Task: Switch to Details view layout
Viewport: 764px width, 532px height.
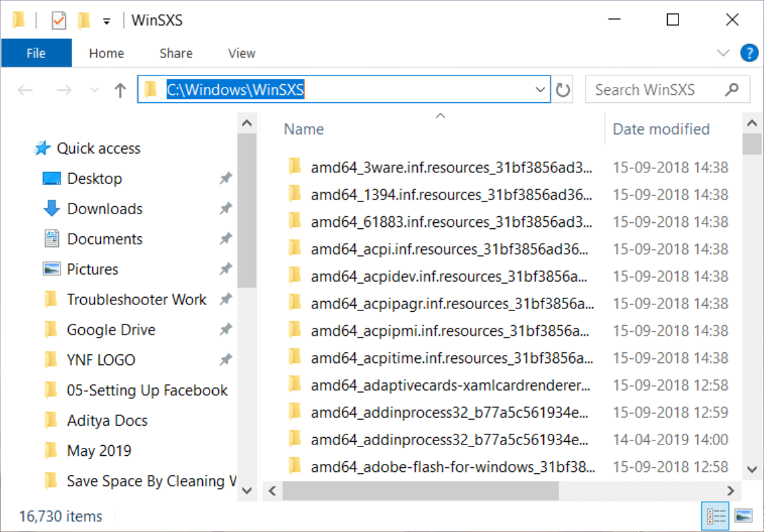Action: (x=716, y=516)
